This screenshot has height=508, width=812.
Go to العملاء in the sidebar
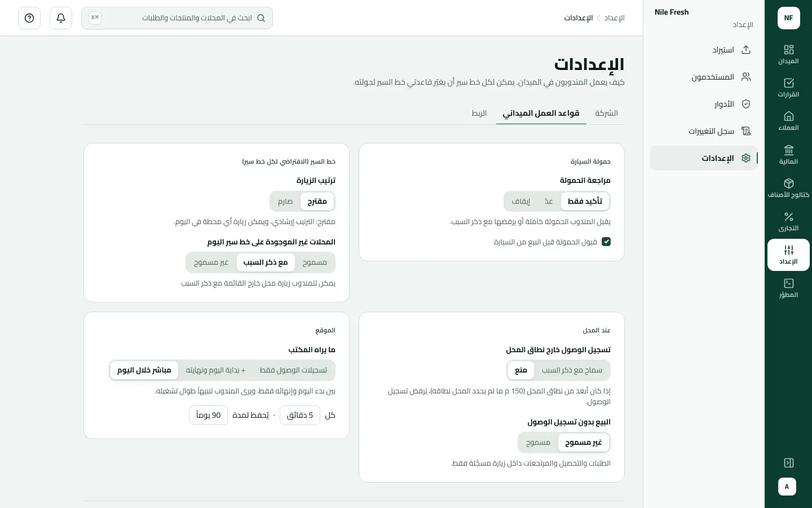788,121
